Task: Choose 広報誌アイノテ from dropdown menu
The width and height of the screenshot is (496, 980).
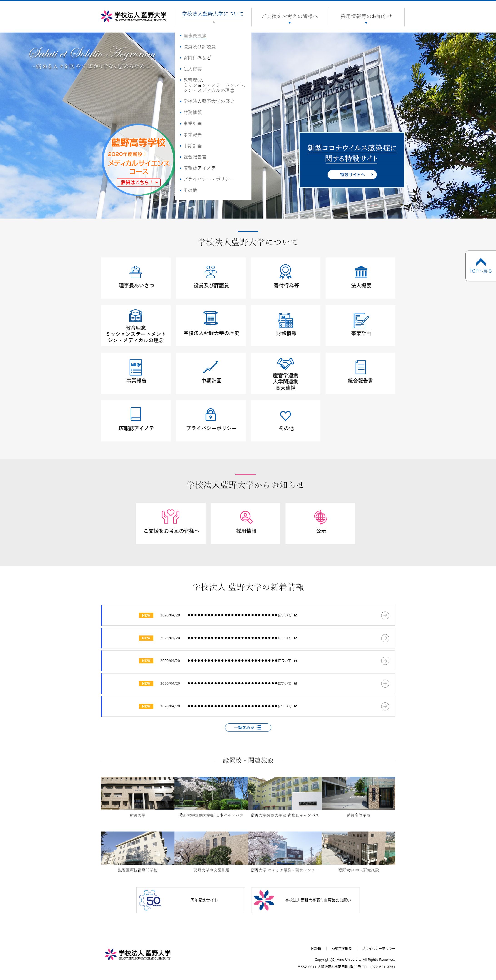Action: [199, 168]
